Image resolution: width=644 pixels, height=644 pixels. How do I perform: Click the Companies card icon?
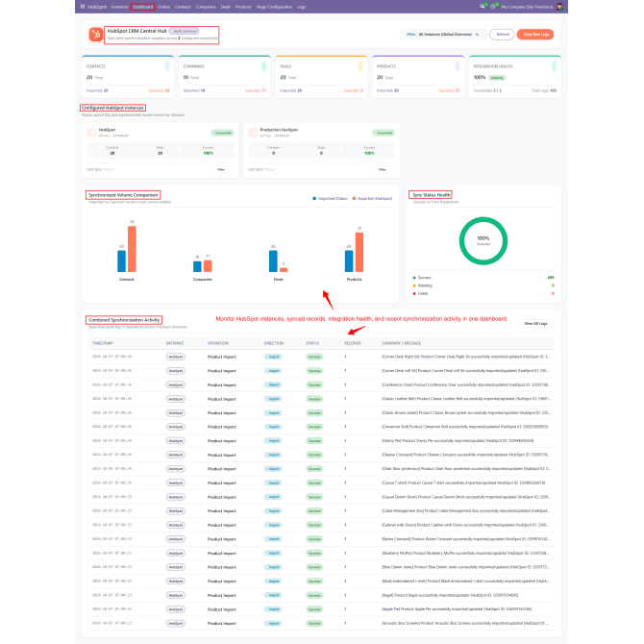[x=263, y=66]
